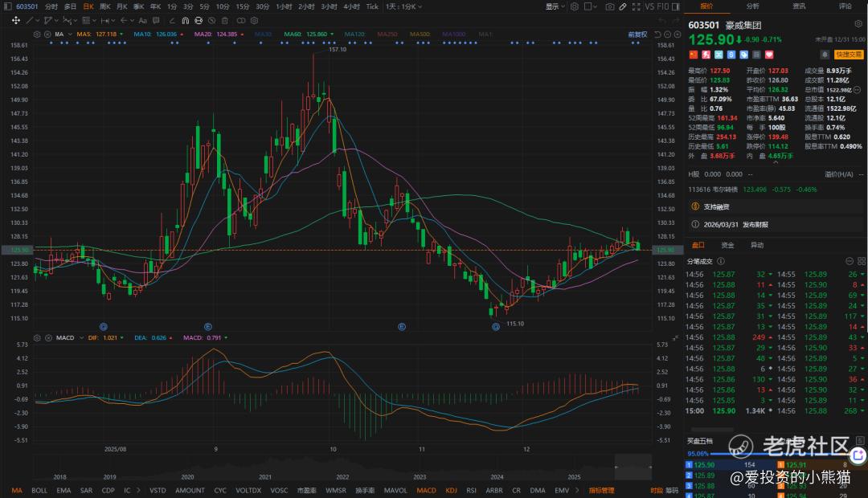
Task: Show more indicators after IC chevron
Action: click(138, 490)
